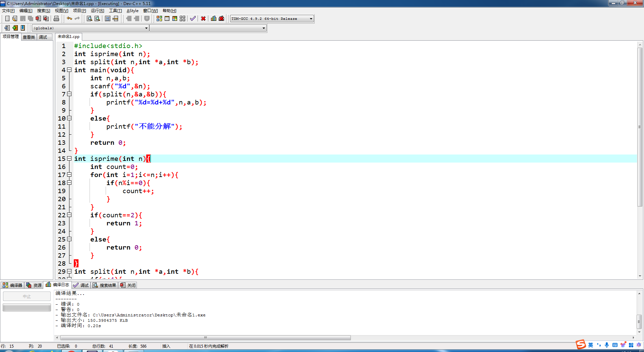Click the Compile icon with four squares
The image size is (644, 352).
(159, 18)
